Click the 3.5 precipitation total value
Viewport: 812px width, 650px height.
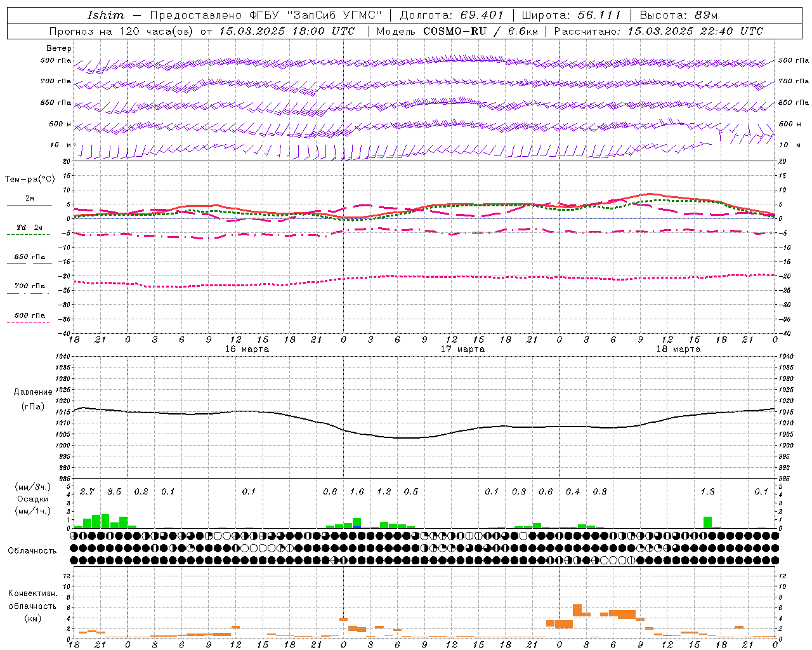click(x=114, y=492)
